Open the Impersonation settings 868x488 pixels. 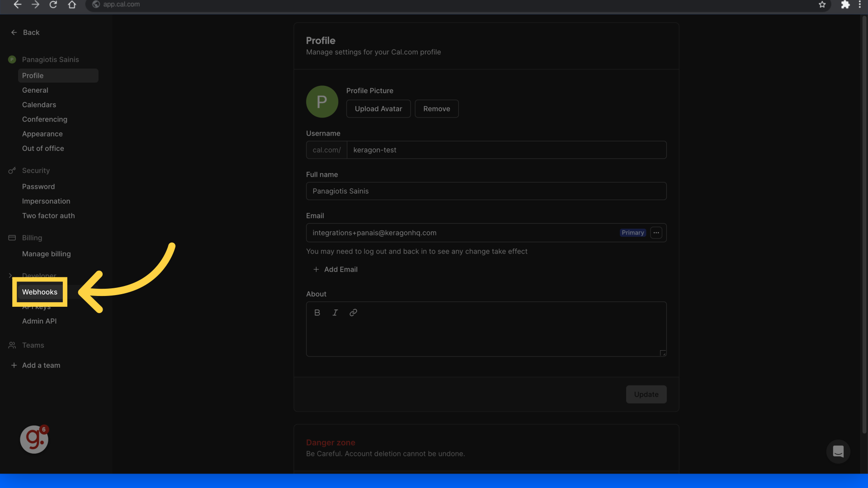46,201
